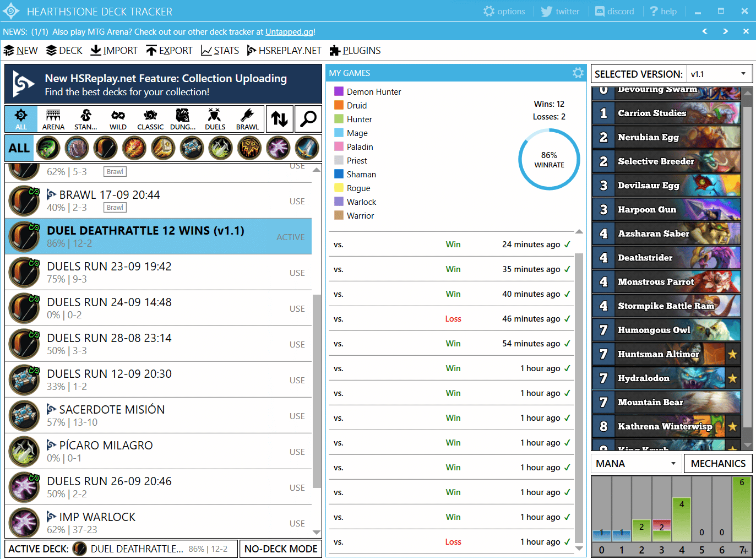Close the news bar
756x559 pixels.
coord(746,31)
